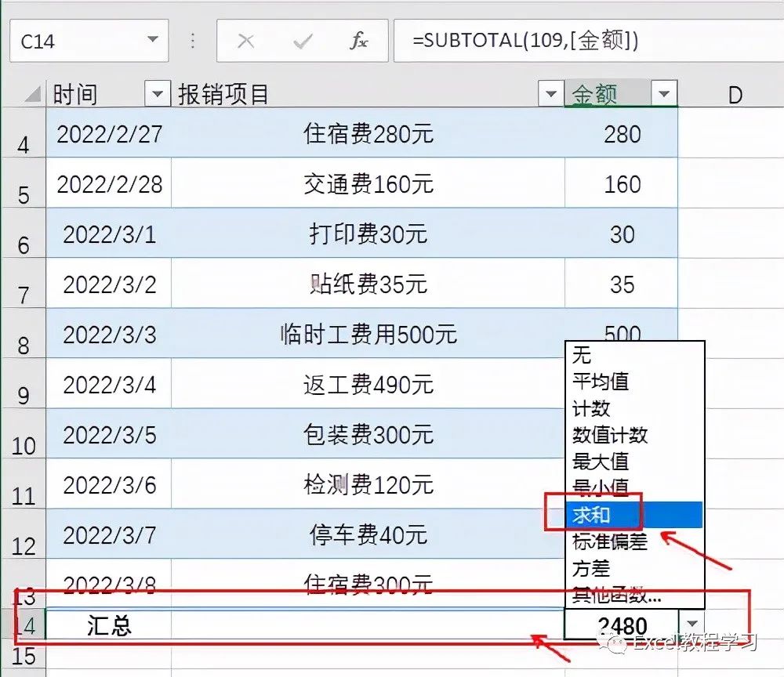Open the 时间 column filter dropdown
The height and width of the screenshot is (677, 784).
tap(157, 93)
